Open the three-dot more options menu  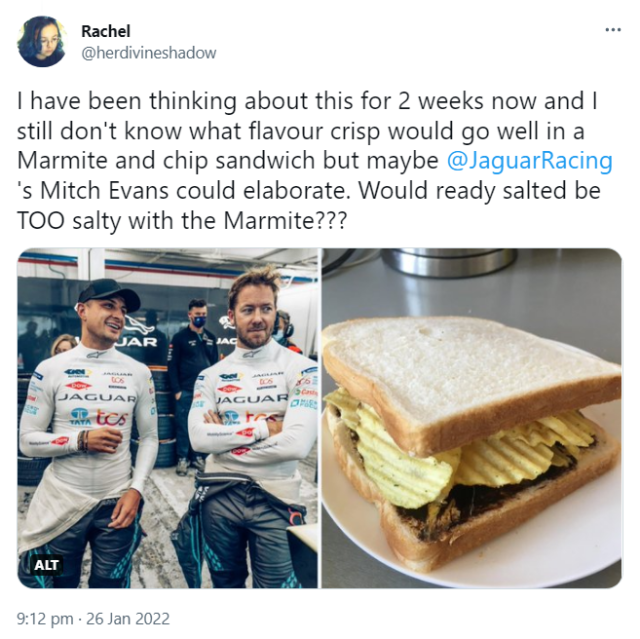[x=612, y=30]
